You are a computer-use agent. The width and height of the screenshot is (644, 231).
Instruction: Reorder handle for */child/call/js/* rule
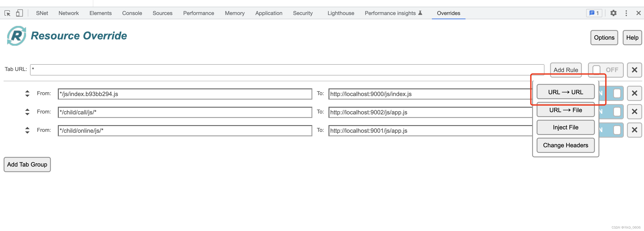27,112
